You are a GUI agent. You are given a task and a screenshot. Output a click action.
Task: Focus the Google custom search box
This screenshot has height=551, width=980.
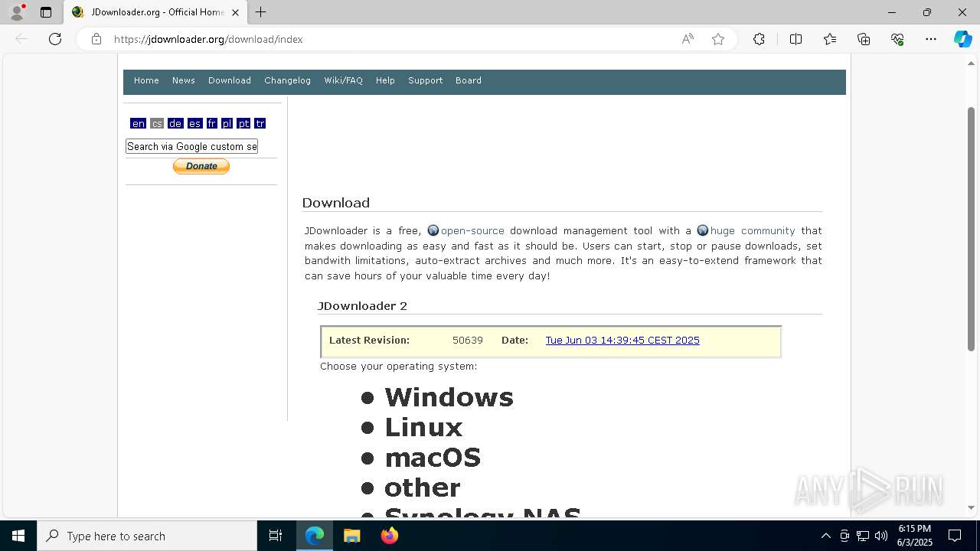tap(191, 146)
